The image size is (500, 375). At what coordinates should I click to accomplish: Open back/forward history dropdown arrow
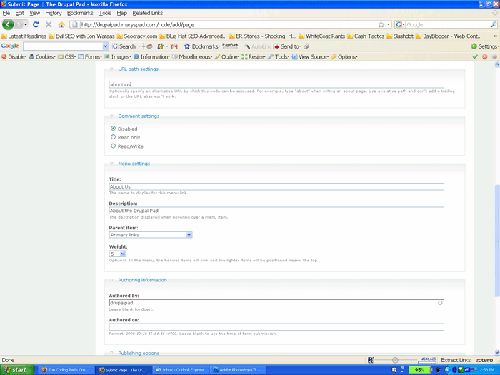click(25, 24)
